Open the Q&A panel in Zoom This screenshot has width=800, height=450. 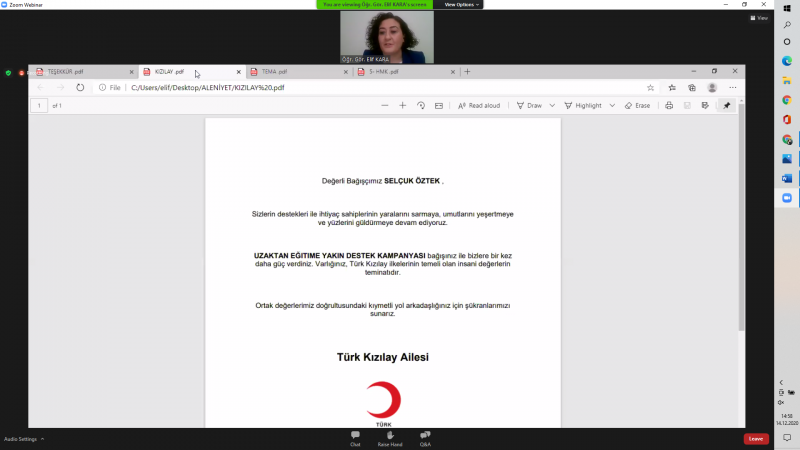[425, 436]
